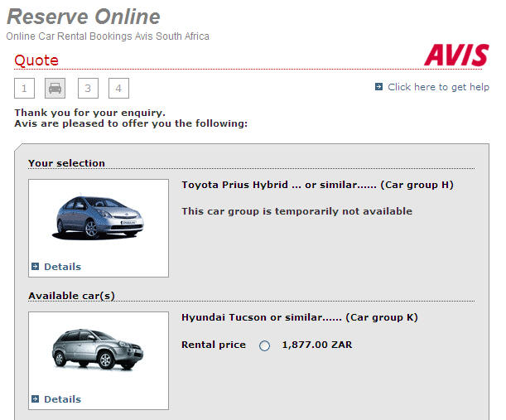Viewport: 506px width, 420px height.
Task: Select the car icon step
Action: point(55,88)
